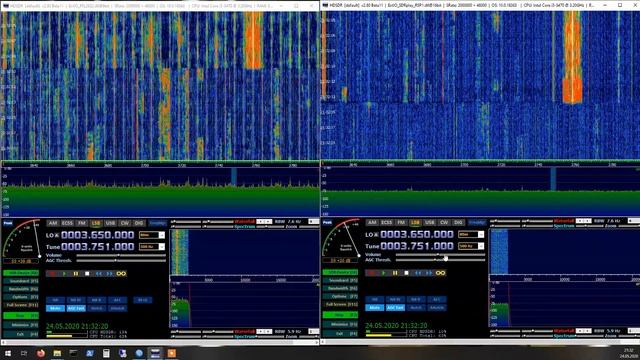Viewport: 640px width, 360px height.
Task: Click the white stop square in right window
Action: pos(406,273)
